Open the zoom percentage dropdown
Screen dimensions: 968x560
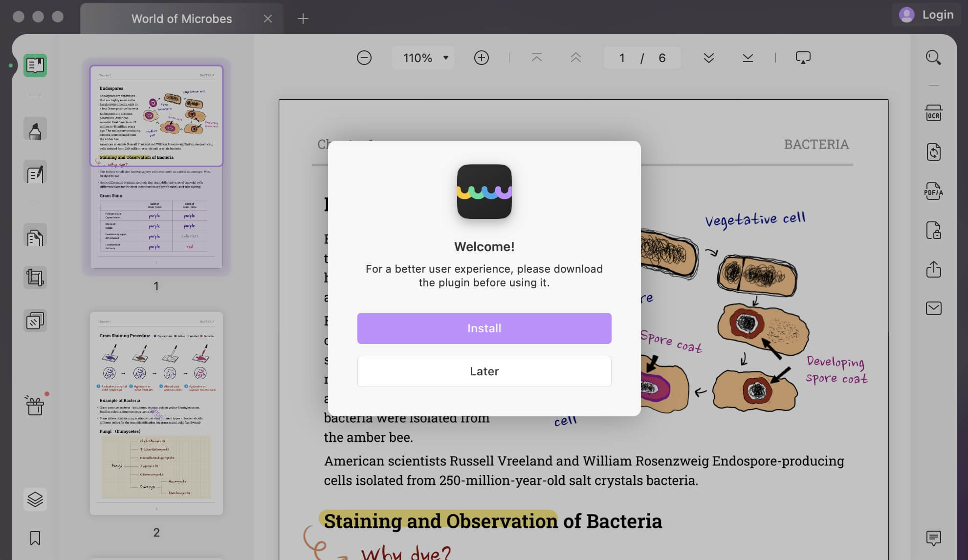pos(422,58)
